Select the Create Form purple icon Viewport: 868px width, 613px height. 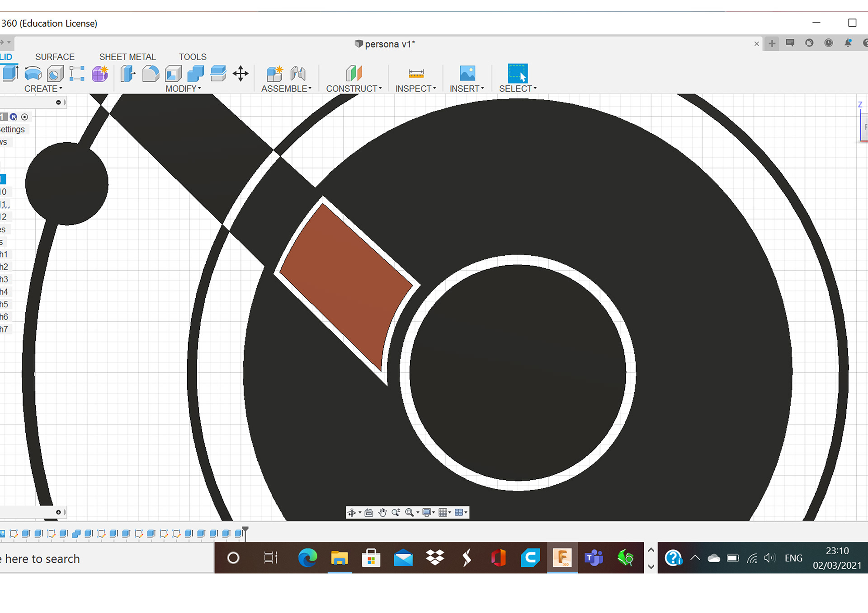100,73
